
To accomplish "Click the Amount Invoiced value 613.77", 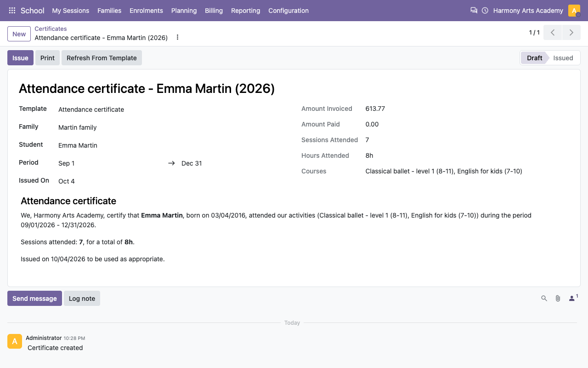I will [375, 109].
